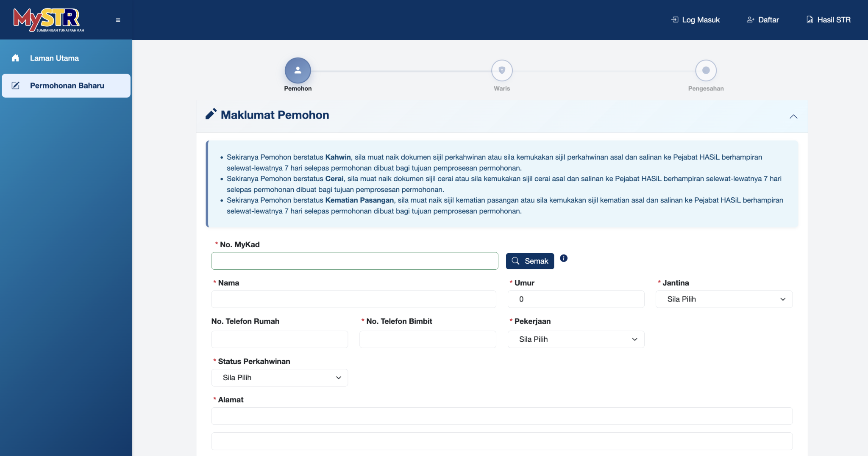Click the Log Masuk login icon

click(x=675, y=19)
